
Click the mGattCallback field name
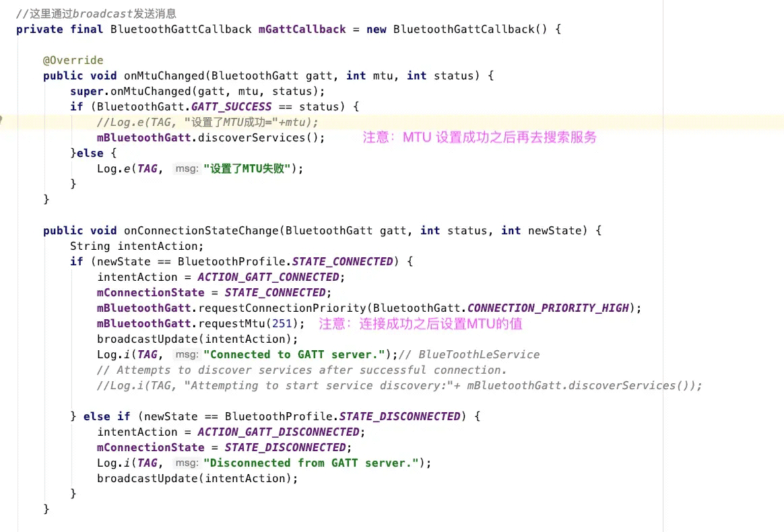302,30
